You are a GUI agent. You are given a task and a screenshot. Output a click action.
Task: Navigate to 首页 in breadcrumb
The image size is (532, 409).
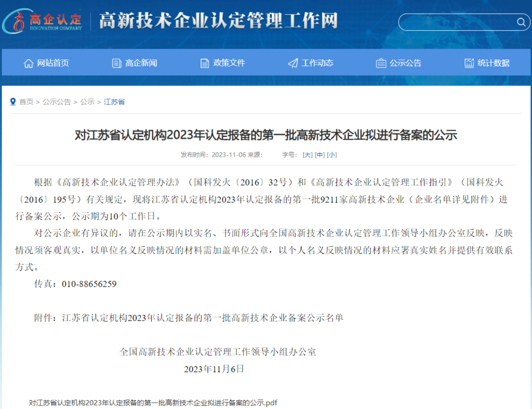pos(26,102)
